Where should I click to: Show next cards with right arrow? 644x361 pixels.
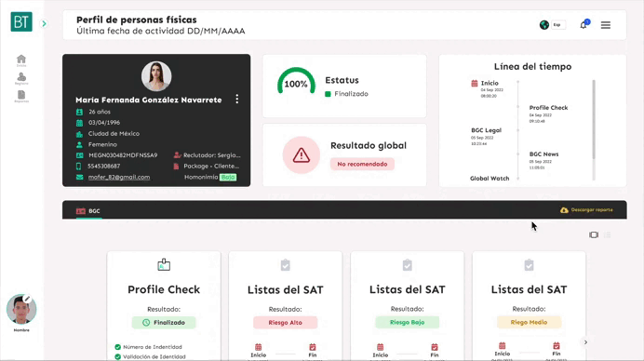pos(585,342)
